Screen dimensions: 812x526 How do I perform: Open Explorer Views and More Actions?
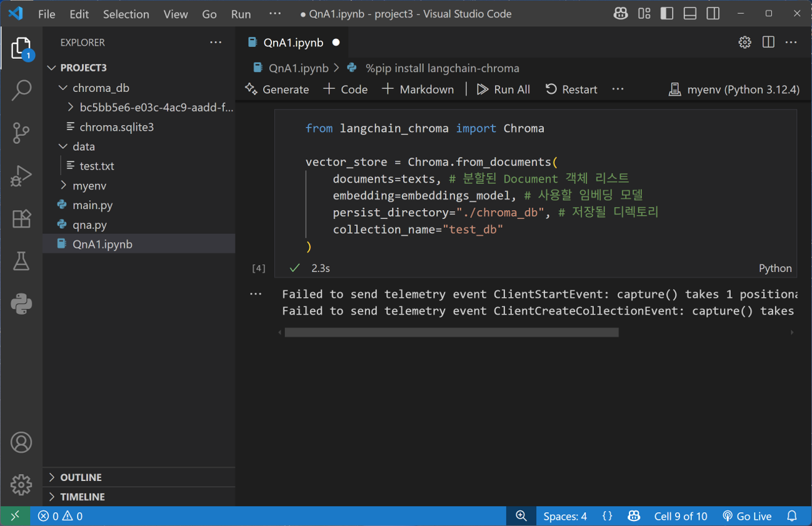coord(216,43)
